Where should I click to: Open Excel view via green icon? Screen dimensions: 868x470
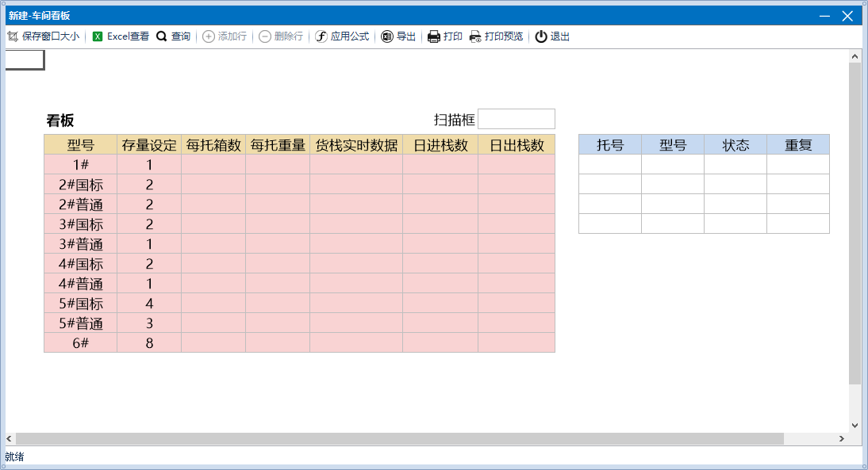click(98, 36)
